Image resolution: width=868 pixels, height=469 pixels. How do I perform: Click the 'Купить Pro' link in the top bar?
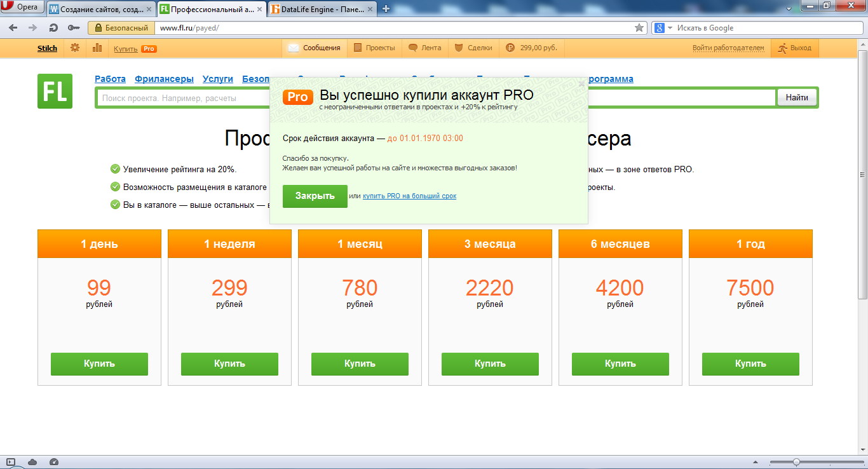point(135,48)
